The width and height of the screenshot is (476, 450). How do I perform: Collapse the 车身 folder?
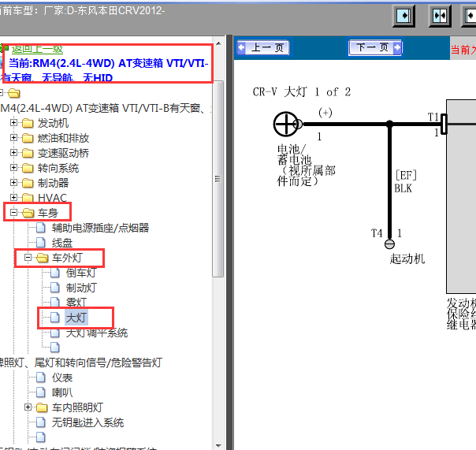[x=13, y=213]
